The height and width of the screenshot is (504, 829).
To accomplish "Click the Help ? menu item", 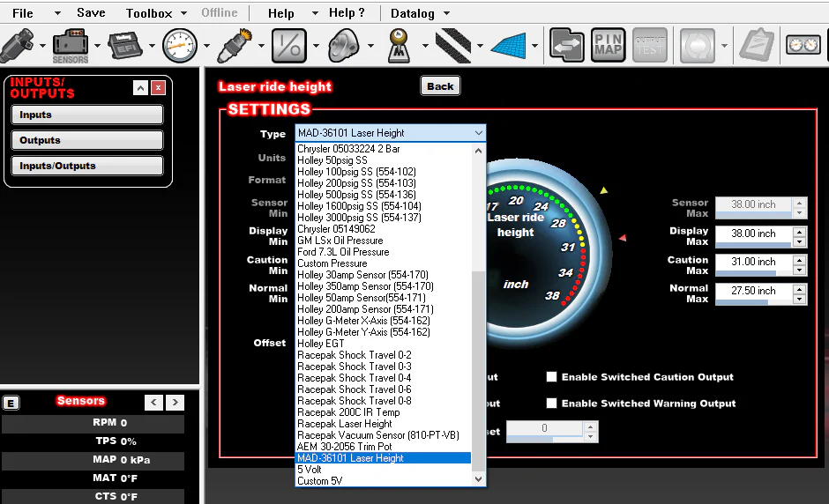I will (347, 12).
